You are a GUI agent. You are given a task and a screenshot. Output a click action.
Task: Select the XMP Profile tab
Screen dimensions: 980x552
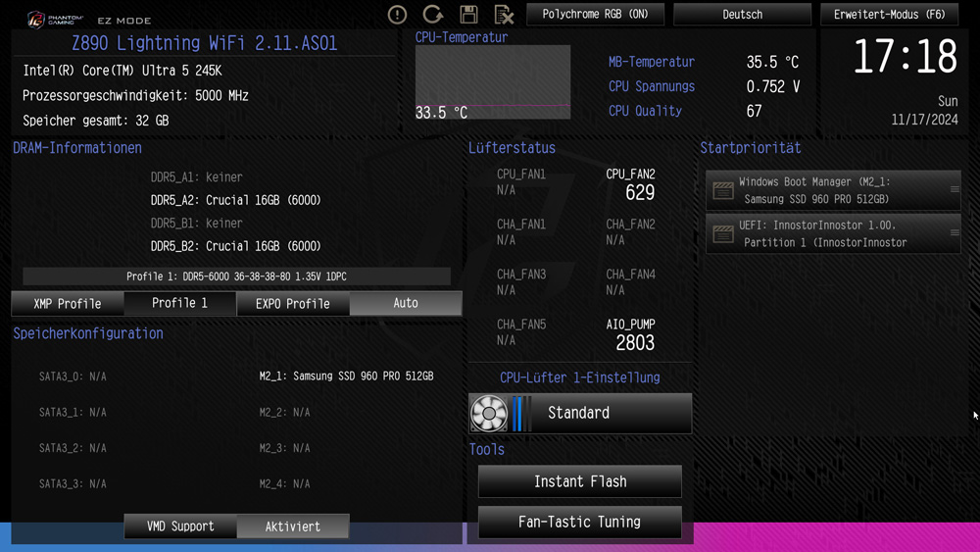click(68, 304)
